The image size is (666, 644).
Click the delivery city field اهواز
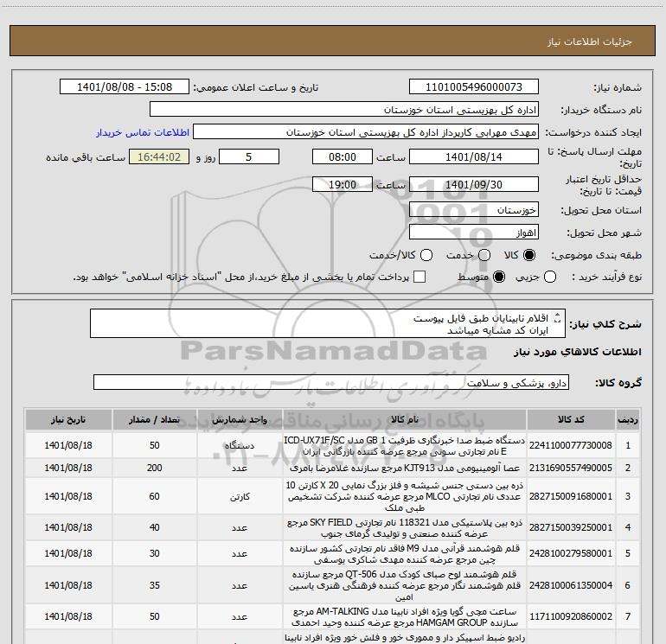474,233
